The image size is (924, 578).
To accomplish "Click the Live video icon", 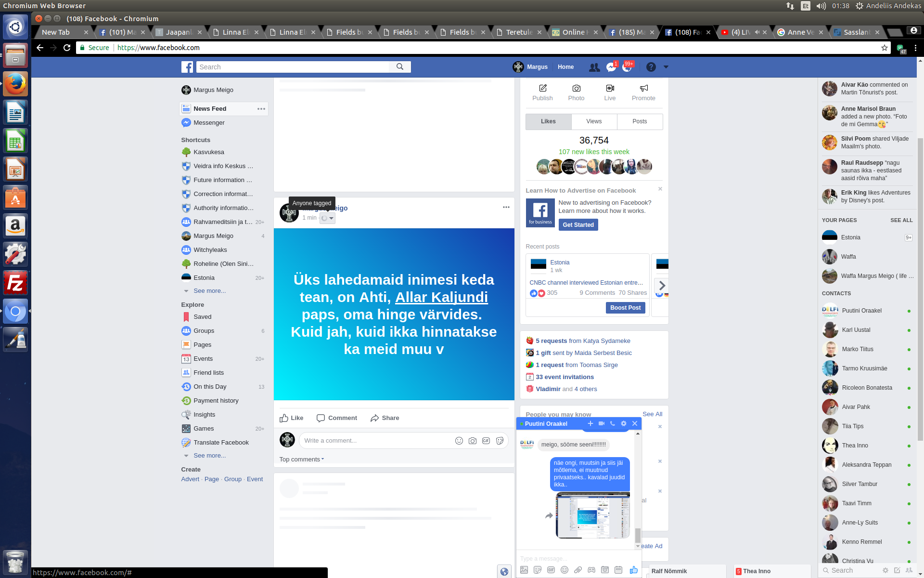I will click(x=610, y=88).
